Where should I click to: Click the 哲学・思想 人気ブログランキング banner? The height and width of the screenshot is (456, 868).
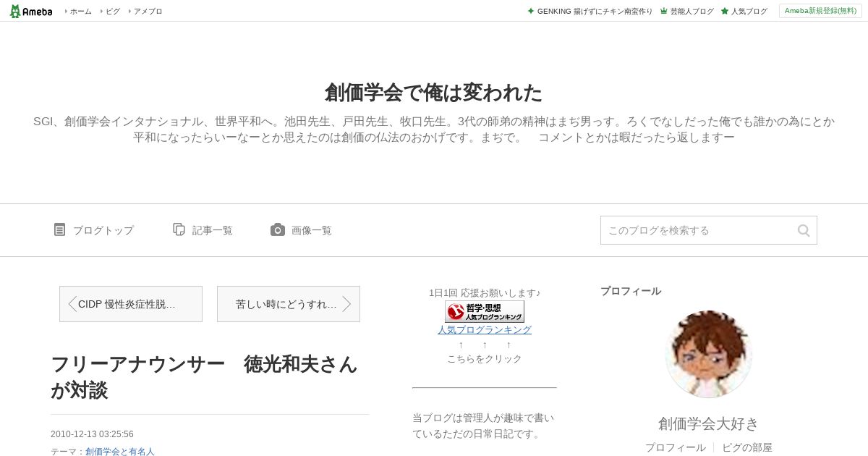(x=485, y=311)
